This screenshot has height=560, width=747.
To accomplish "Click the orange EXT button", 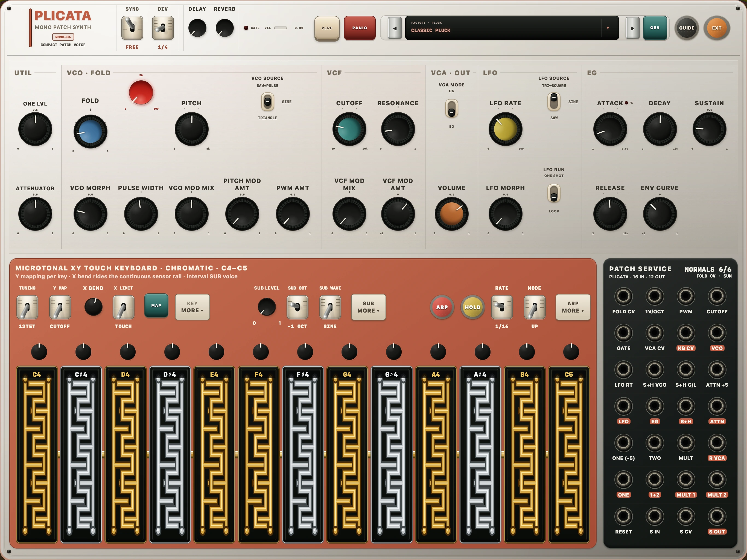I will 717,28.
